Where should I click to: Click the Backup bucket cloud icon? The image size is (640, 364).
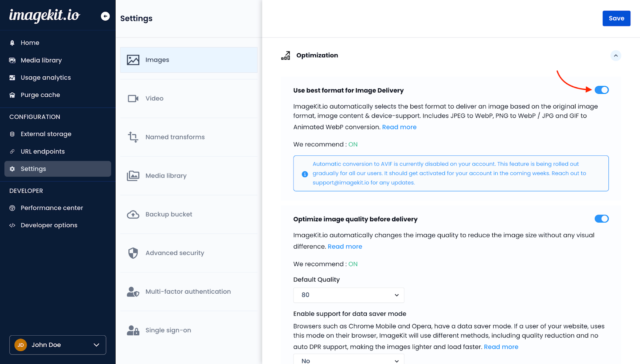pyautogui.click(x=133, y=215)
